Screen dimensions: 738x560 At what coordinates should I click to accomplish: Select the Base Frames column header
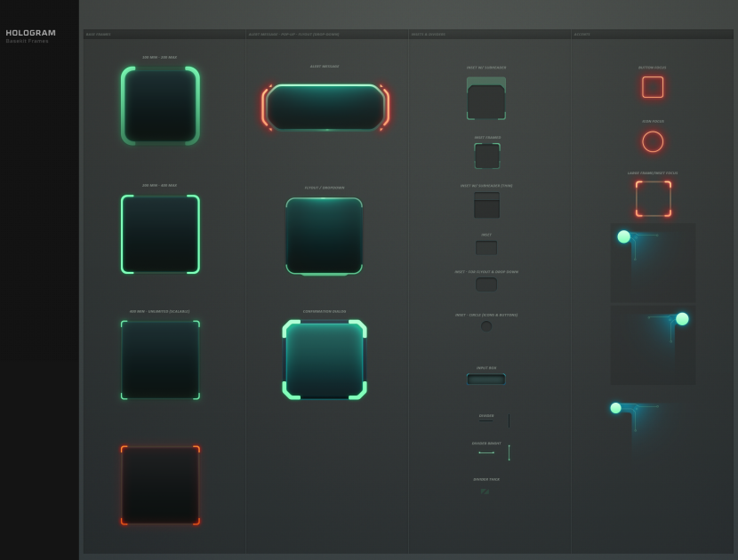98,35
